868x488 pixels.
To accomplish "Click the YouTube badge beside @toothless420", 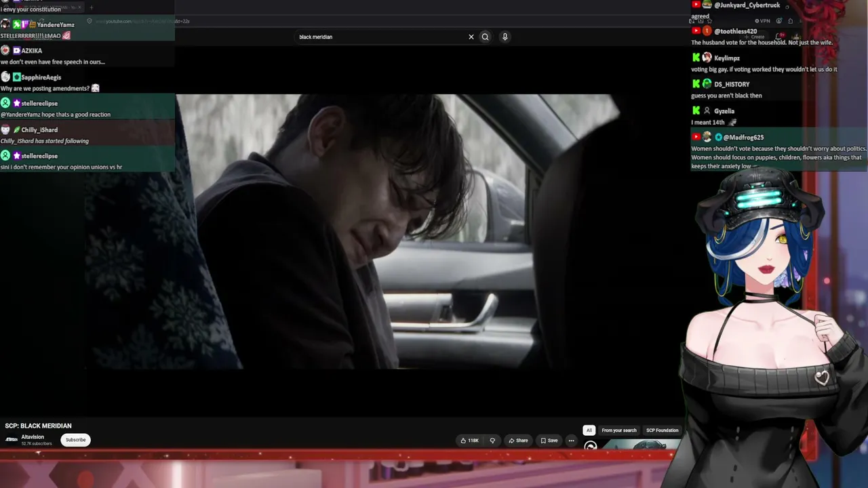I will [x=696, y=30].
